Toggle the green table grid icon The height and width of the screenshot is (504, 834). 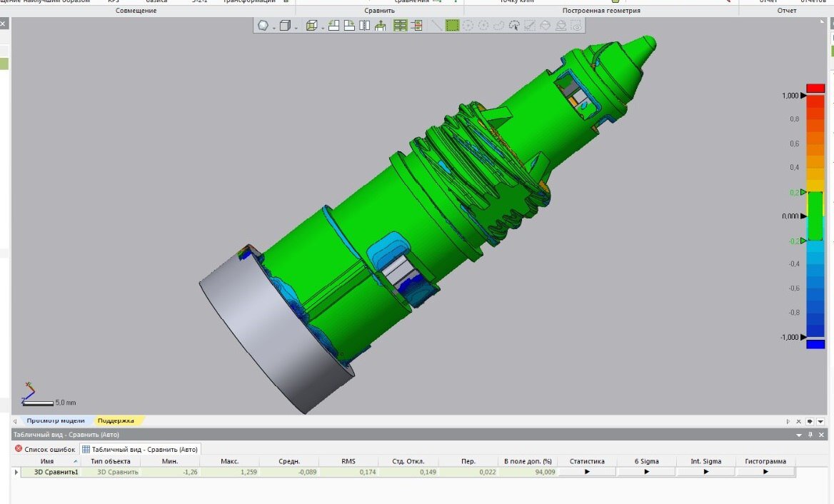tap(400, 25)
